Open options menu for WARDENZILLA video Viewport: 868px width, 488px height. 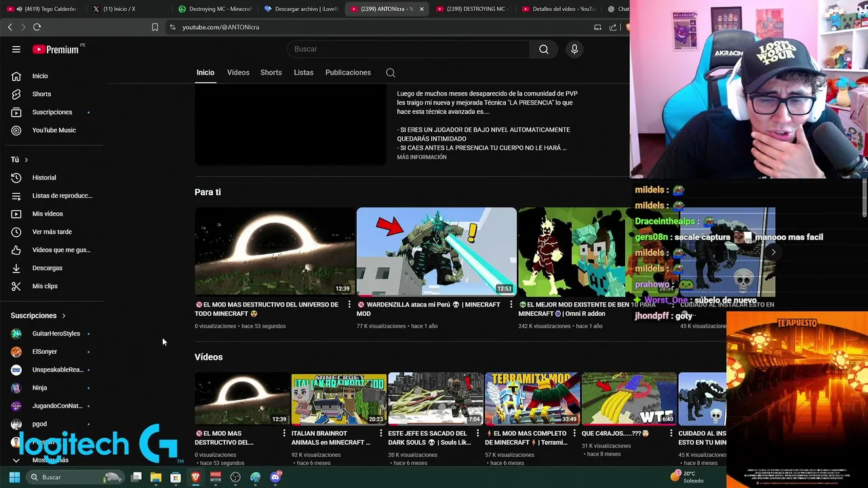point(511,305)
